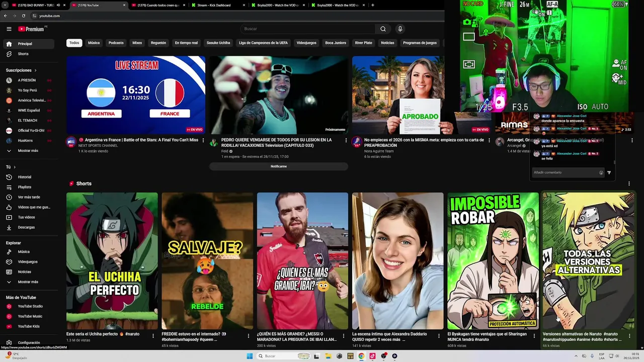
Task: Open the A PRESIÓN subscription channel
Action: [x=29, y=80]
